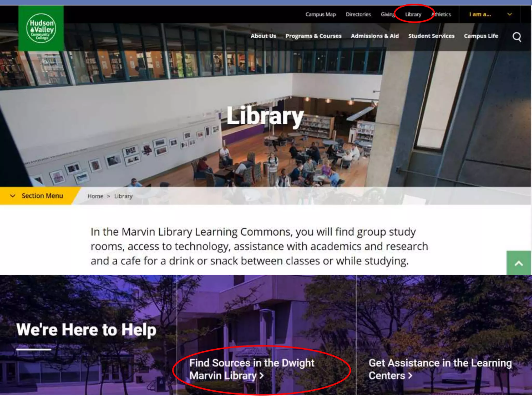Open the About Us menu

(263, 36)
